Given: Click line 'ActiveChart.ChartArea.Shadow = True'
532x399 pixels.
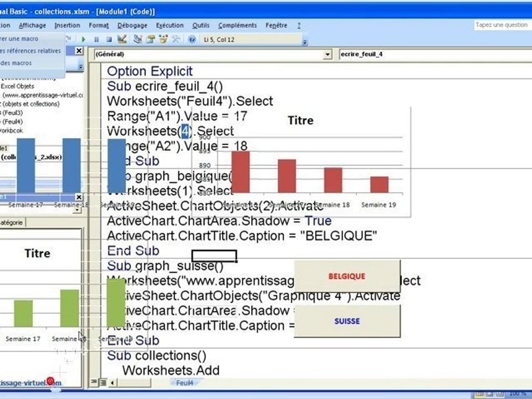Looking at the screenshot, I should click(x=219, y=221).
